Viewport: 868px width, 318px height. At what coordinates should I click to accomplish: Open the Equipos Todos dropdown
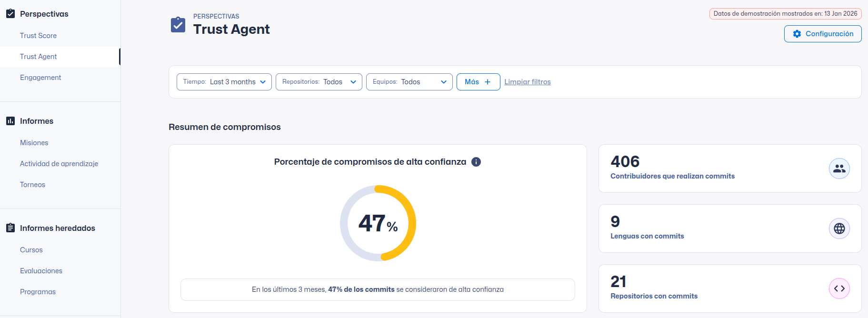(409, 82)
